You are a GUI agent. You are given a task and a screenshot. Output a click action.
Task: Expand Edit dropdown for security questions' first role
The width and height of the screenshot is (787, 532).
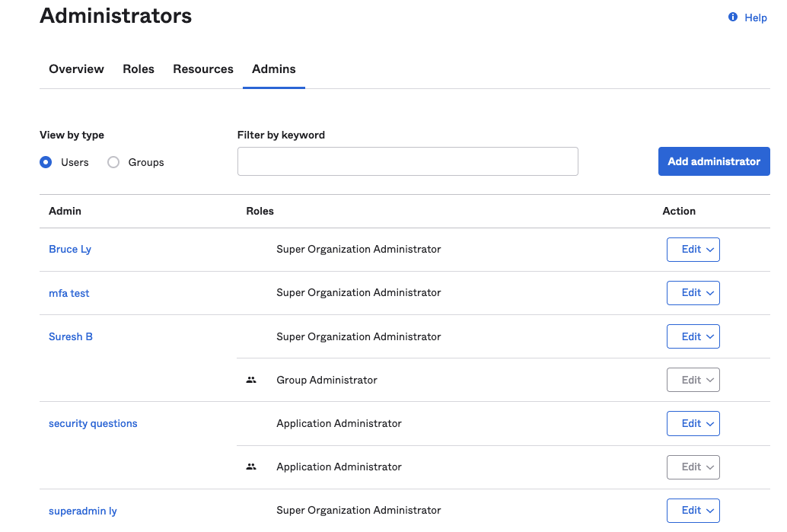click(693, 423)
